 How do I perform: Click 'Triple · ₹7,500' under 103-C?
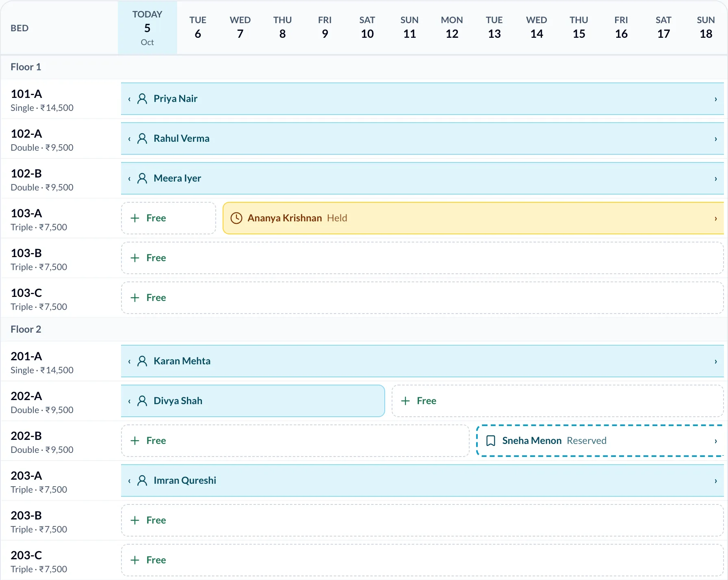pyautogui.click(x=39, y=307)
